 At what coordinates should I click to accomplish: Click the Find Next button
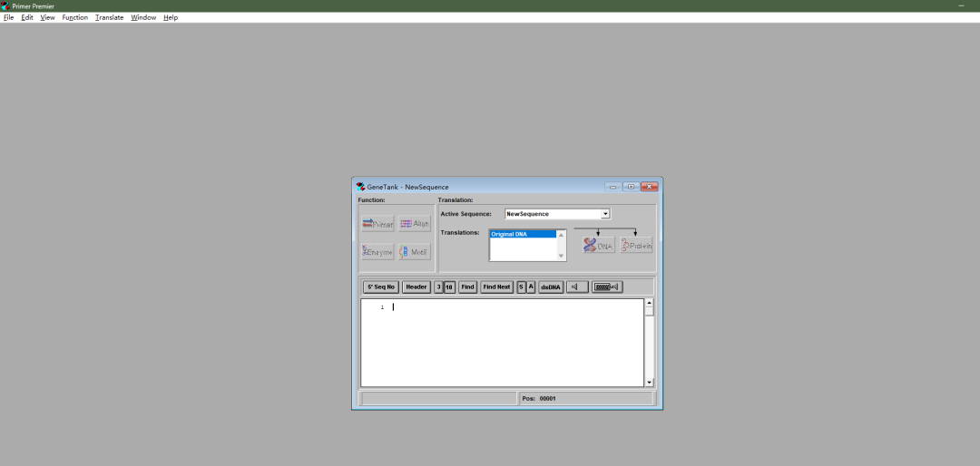[496, 287]
